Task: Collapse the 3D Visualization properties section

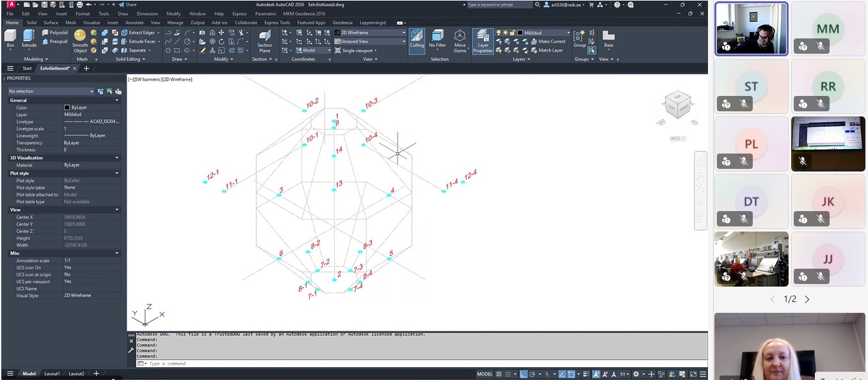Action: click(117, 157)
